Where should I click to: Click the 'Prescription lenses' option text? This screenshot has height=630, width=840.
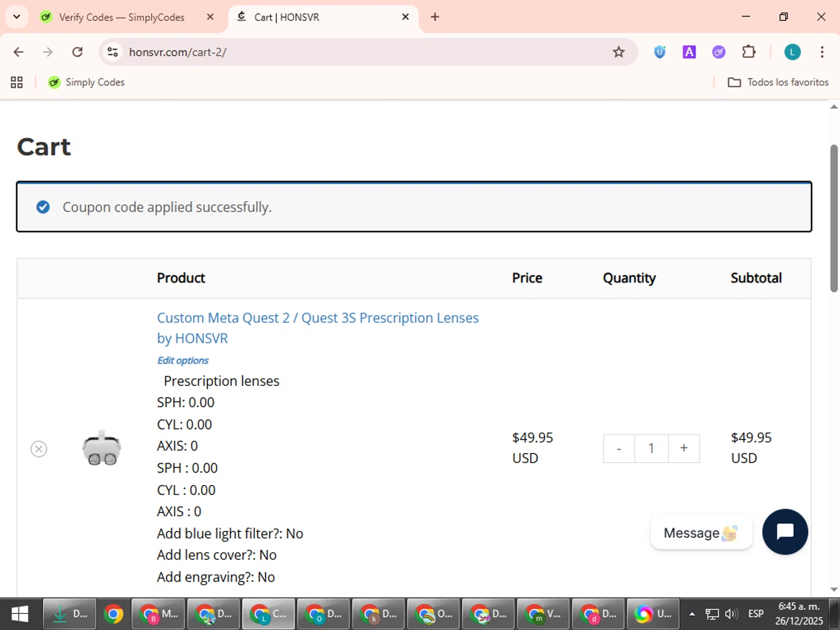pyautogui.click(x=221, y=381)
